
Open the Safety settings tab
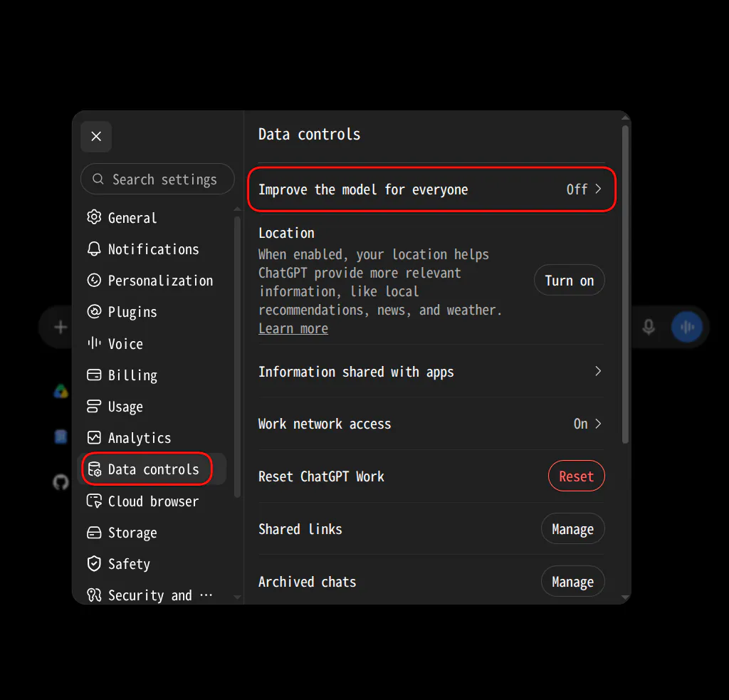[152, 564]
